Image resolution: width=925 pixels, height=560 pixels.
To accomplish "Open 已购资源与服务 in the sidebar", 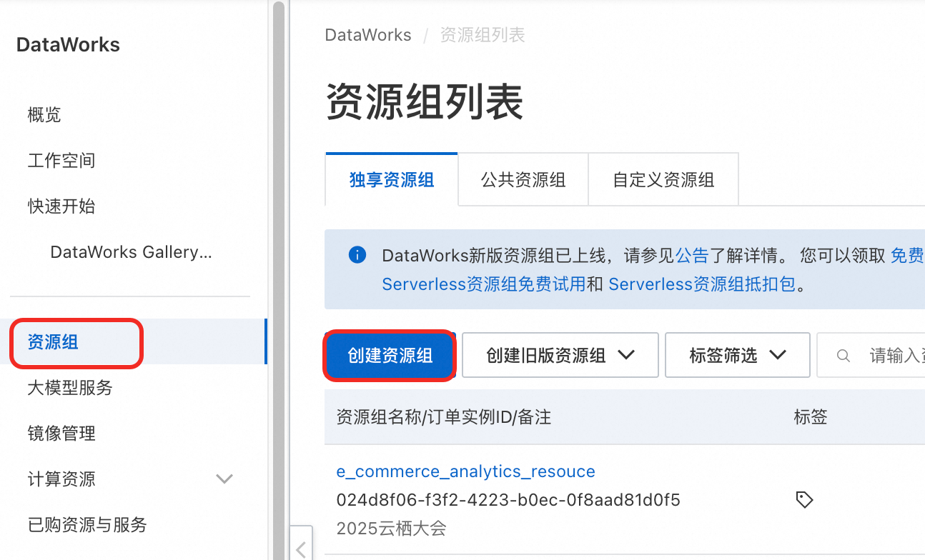I will [87, 524].
